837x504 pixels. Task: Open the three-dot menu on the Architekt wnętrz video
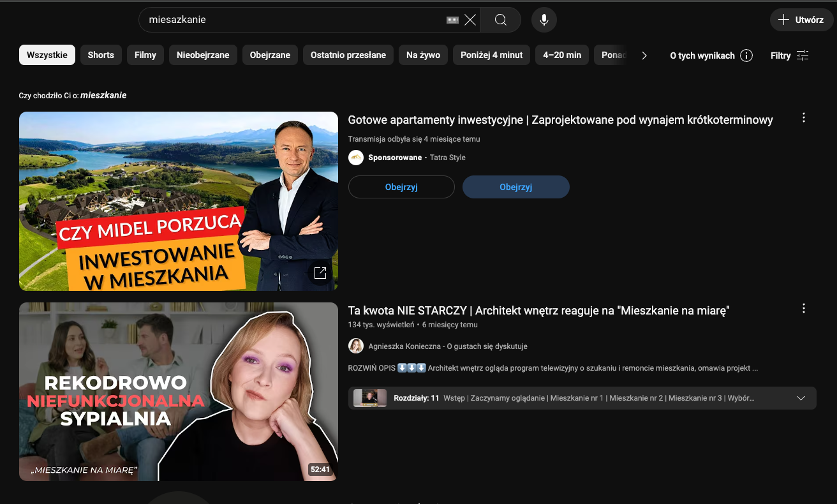tap(803, 308)
